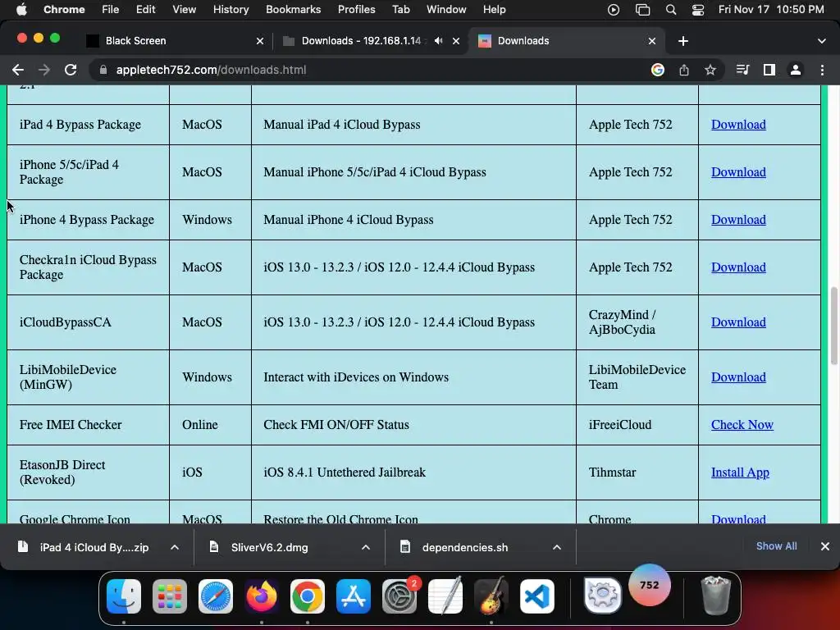Close the active Downloads tab
This screenshot has width=840, height=630.
[652, 41]
